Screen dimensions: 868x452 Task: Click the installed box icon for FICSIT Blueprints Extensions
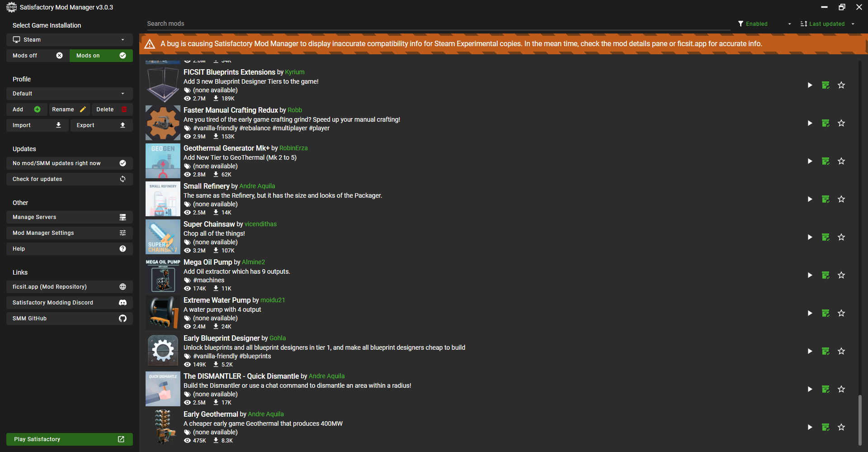[x=826, y=85]
